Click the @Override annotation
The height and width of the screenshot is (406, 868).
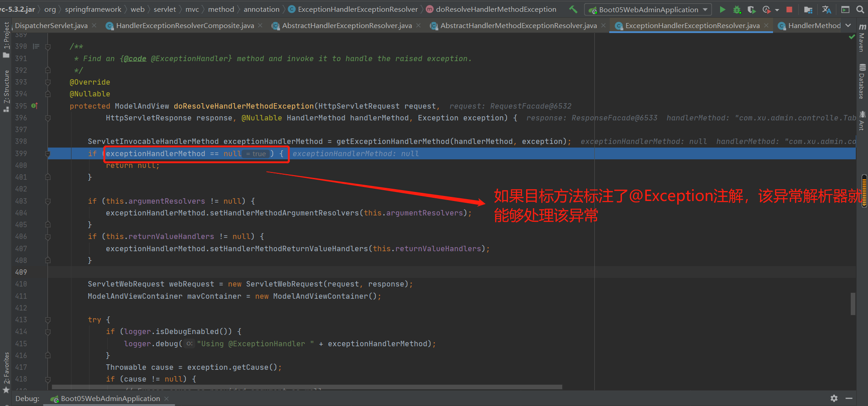pos(90,82)
